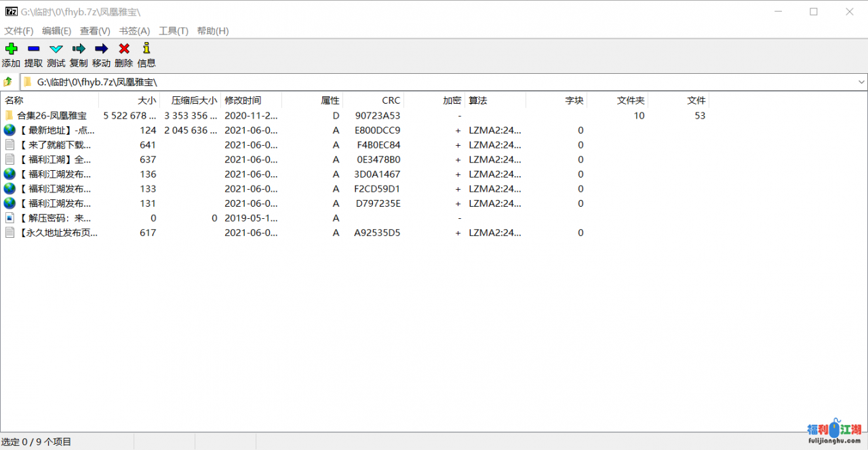Image resolution: width=868 pixels, height=450 pixels.
Task: Go up one folder level icon
Action: coord(8,82)
